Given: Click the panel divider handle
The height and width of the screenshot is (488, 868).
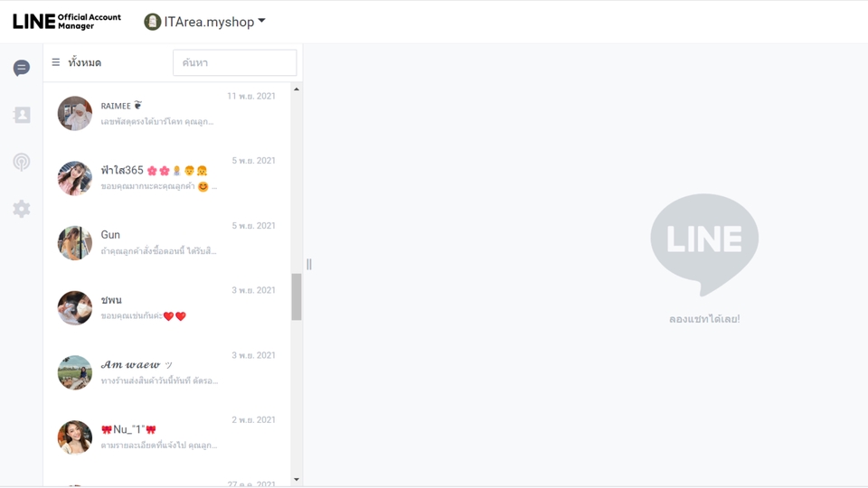Looking at the screenshot, I should [309, 265].
